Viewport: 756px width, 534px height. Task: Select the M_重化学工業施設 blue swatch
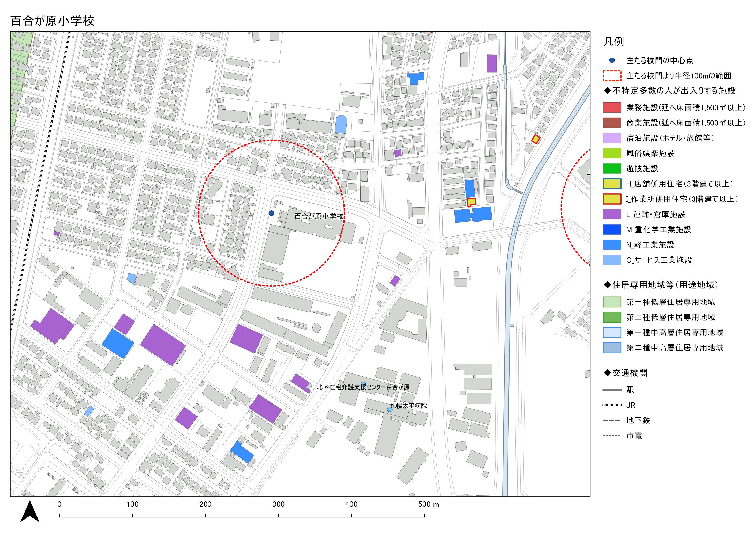pyautogui.click(x=612, y=229)
